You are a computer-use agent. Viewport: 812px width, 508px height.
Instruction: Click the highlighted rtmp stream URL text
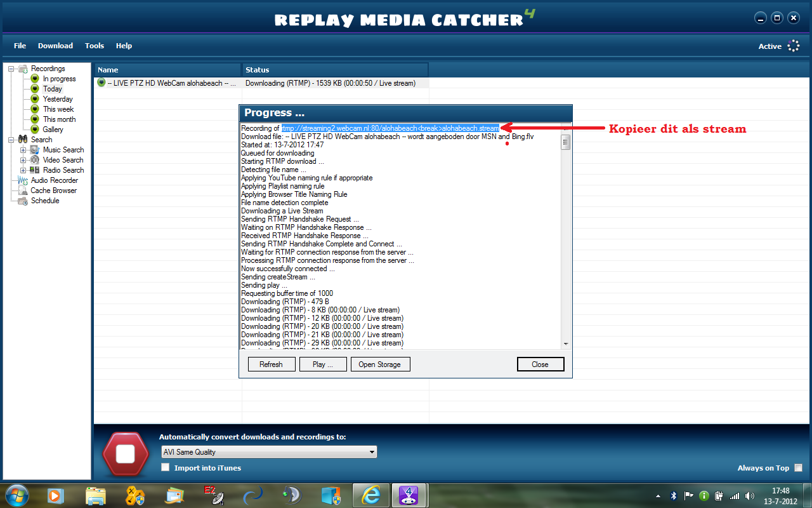click(390, 128)
